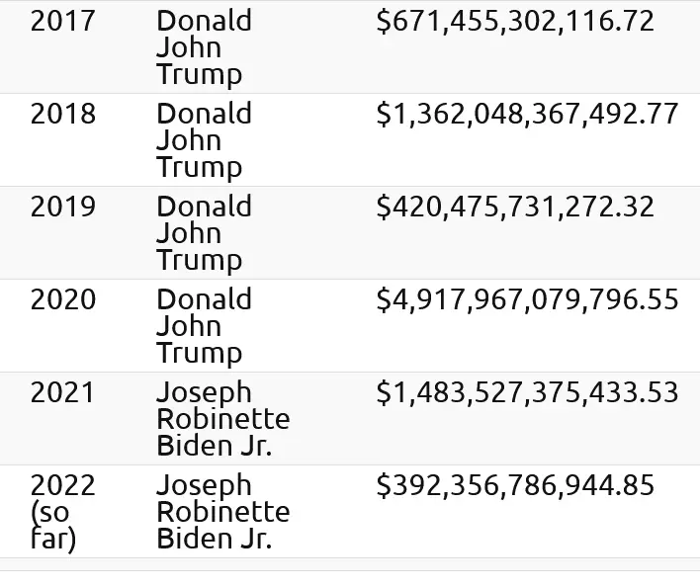
Task: Click the "(so far)" note under 2022
Action: 53,527
